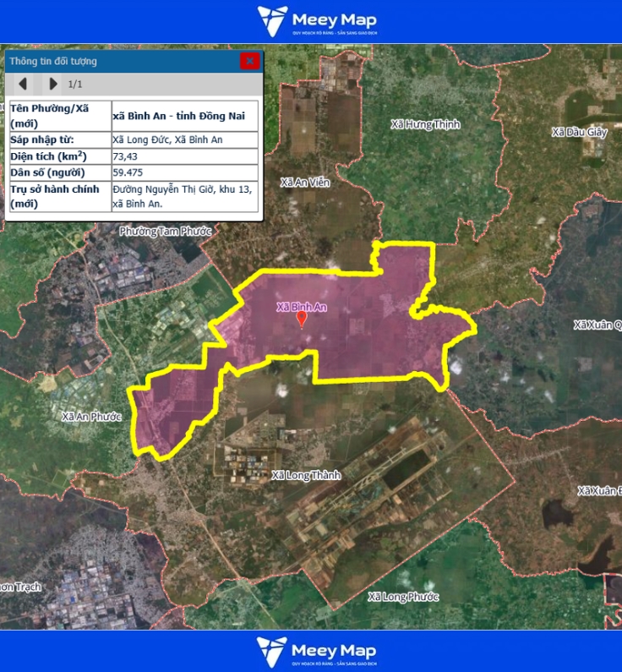Click the Xã Long Phước label

point(403,597)
